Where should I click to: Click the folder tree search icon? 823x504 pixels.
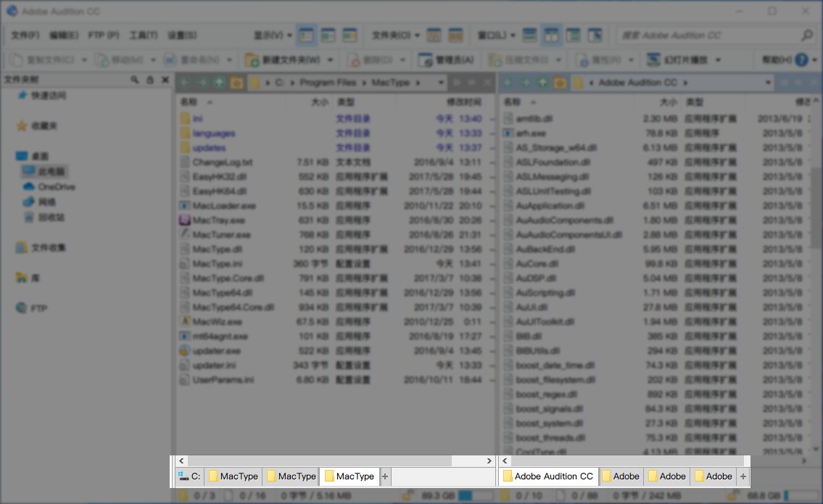click(135, 79)
